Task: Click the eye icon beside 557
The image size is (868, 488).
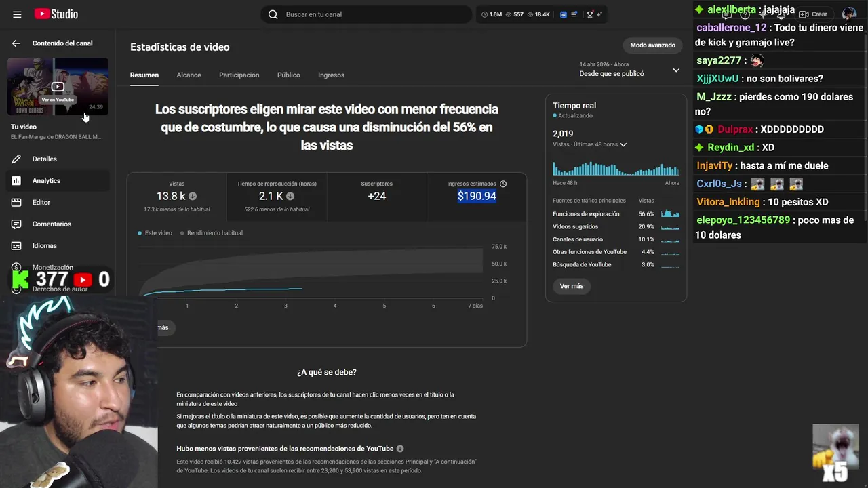Action: click(509, 14)
